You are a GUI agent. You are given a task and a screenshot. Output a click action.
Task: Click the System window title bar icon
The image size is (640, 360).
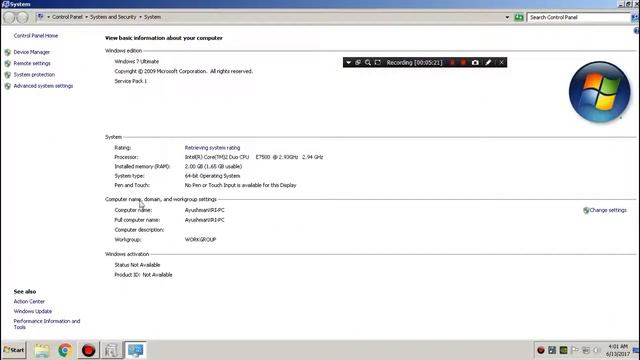click(x=5, y=4)
